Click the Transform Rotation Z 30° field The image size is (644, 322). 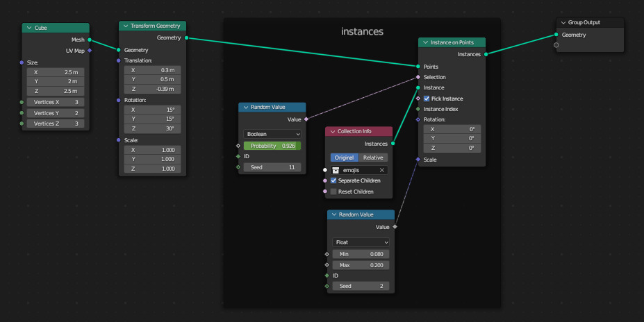pyautogui.click(x=152, y=128)
